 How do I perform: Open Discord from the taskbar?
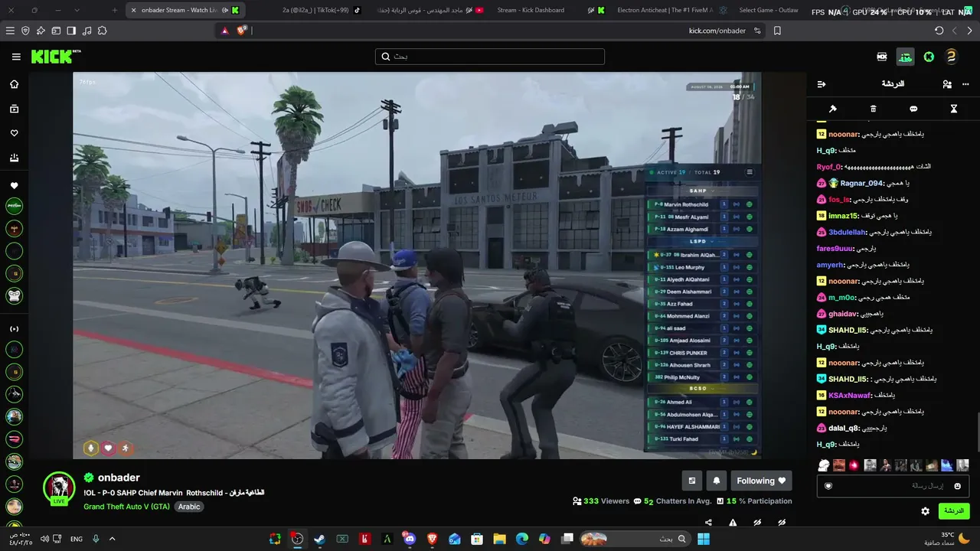409,539
